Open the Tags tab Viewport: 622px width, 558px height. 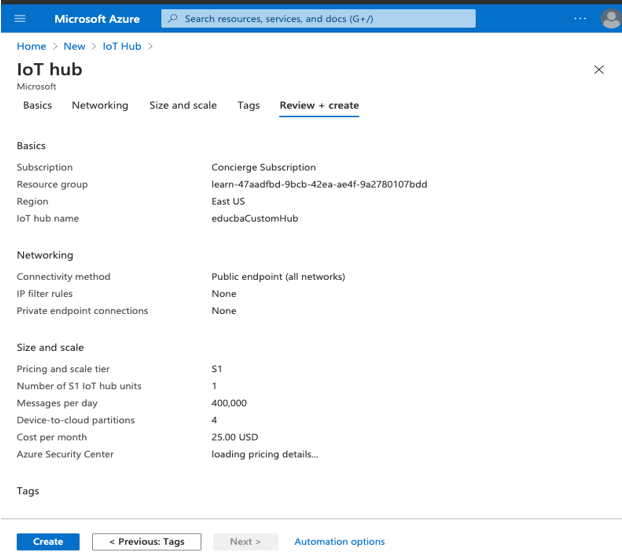click(x=248, y=105)
